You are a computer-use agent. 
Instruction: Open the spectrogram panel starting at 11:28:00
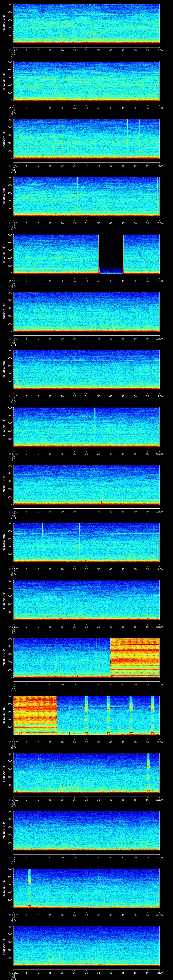[86, 831]
